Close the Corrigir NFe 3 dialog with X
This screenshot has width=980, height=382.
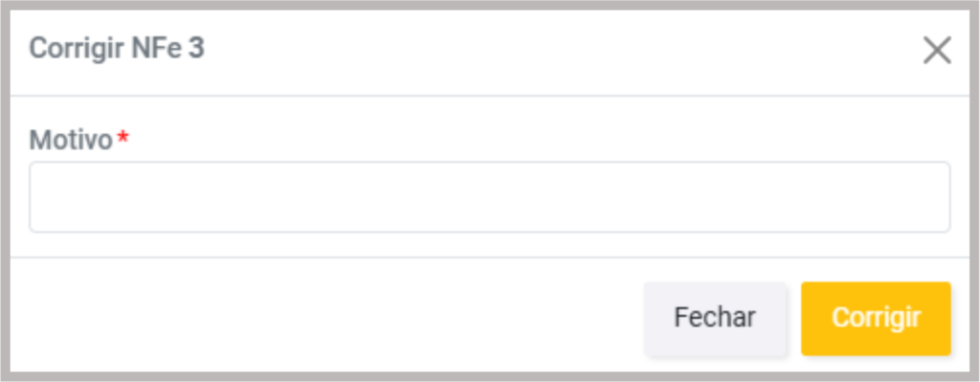point(937,51)
